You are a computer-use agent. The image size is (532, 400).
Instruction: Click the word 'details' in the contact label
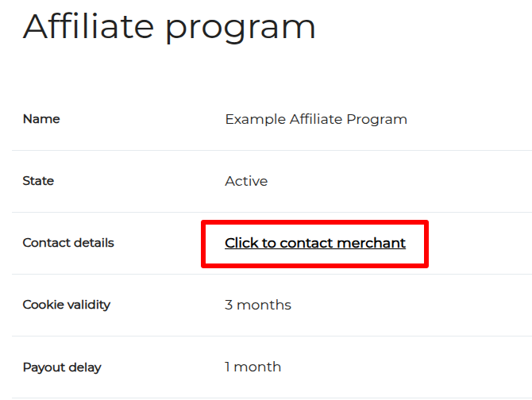(92, 243)
